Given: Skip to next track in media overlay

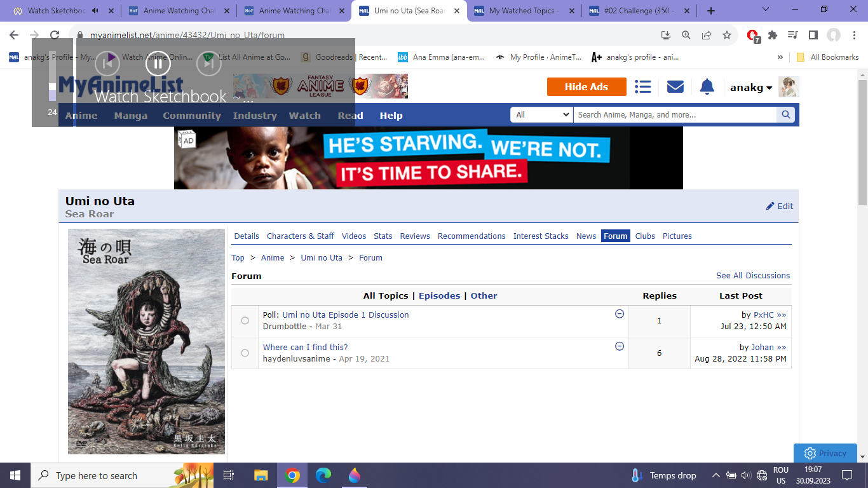Looking at the screenshot, I should (x=209, y=63).
